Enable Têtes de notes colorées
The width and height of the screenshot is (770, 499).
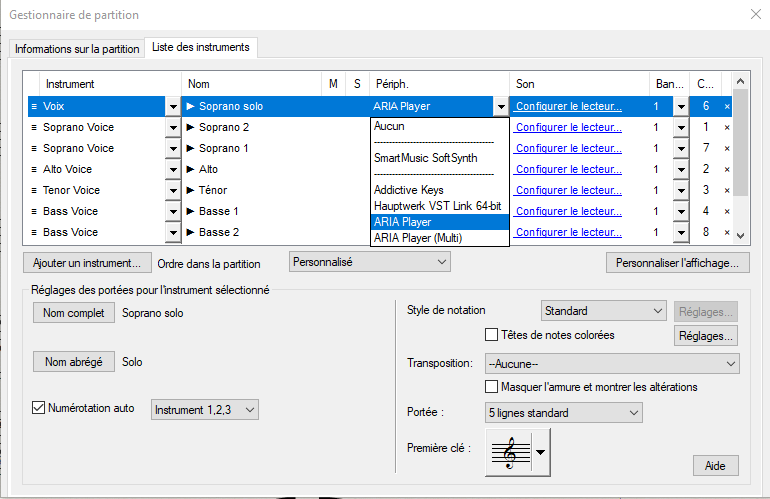(x=491, y=335)
